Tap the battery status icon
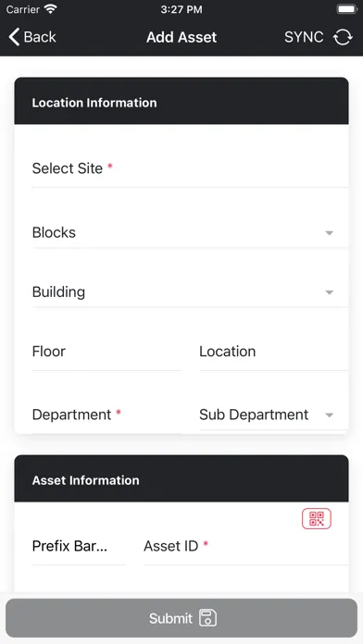The image size is (363, 644). pos(347,9)
